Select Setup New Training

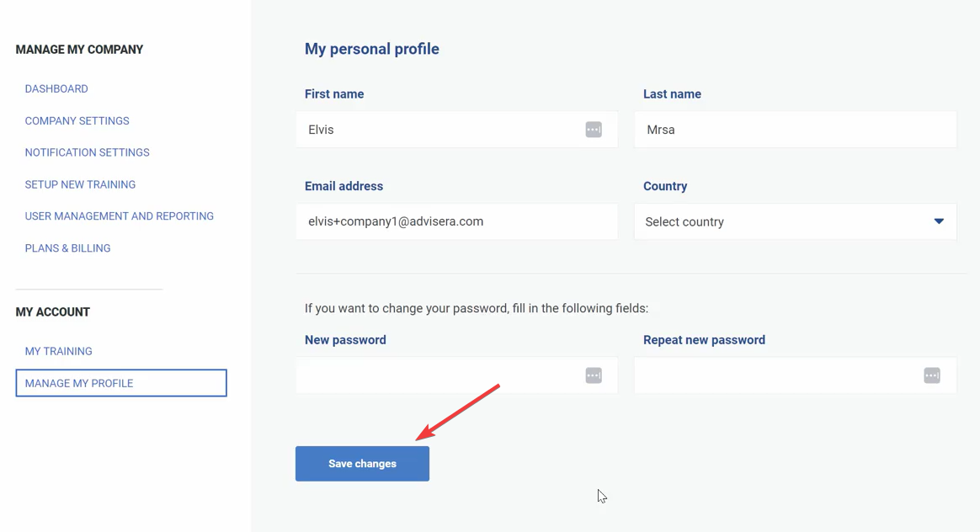click(x=80, y=184)
